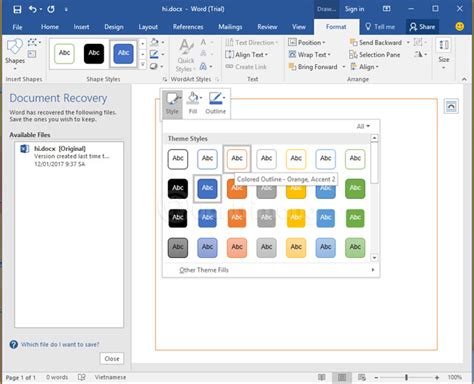Open the All filter dropdown

363,126
